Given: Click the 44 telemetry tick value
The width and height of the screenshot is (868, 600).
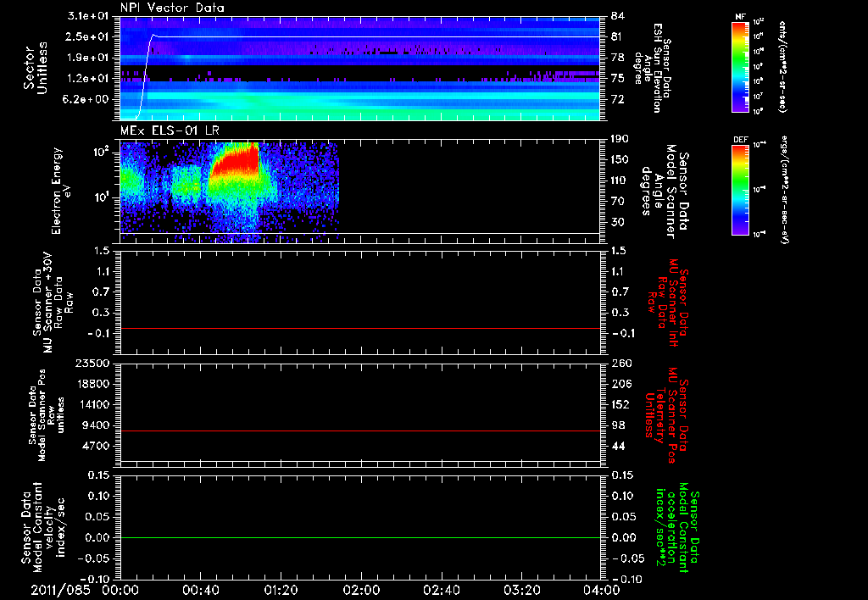Looking at the screenshot, I should click(618, 446).
